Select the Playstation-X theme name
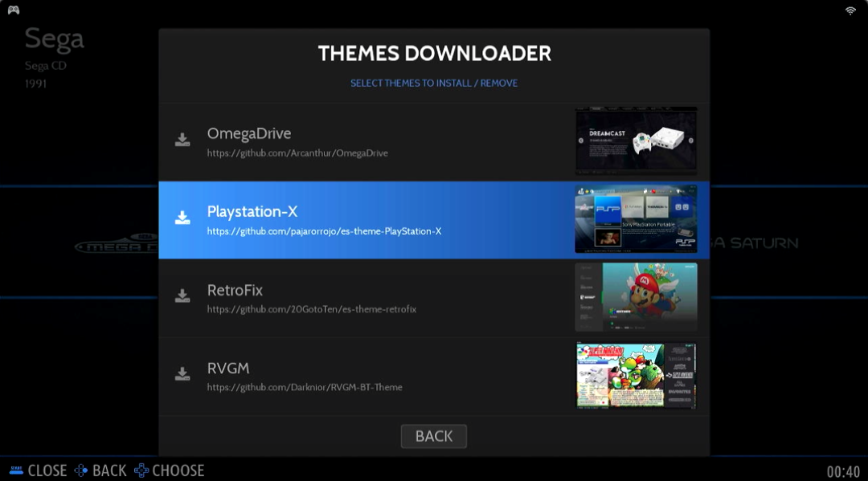The width and height of the screenshot is (868, 481). [252, 212]
